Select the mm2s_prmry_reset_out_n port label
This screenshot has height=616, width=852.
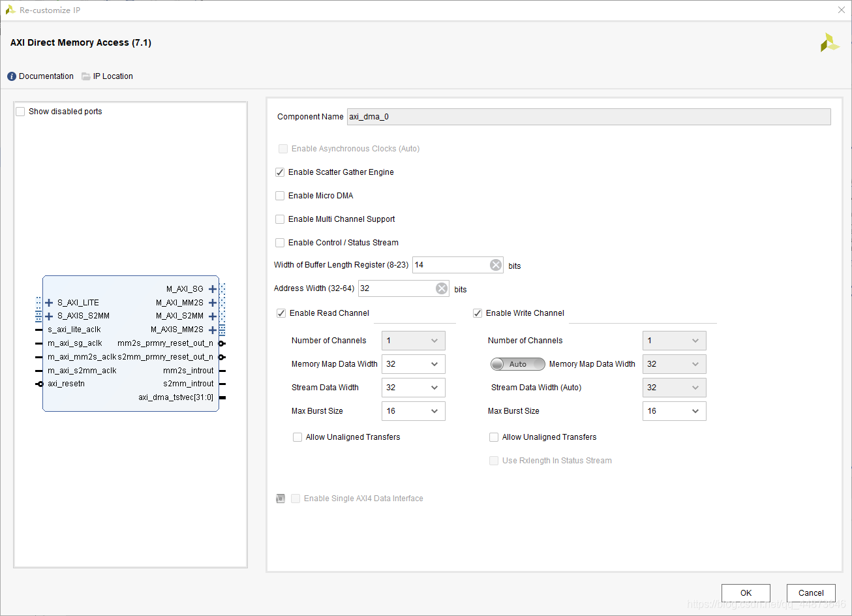point(165,343)
